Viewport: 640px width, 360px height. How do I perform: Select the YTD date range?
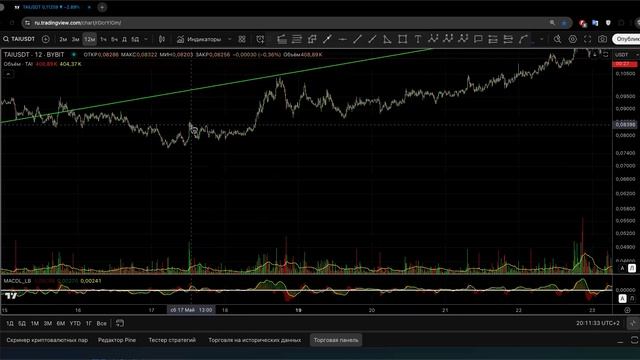(75, 323)
